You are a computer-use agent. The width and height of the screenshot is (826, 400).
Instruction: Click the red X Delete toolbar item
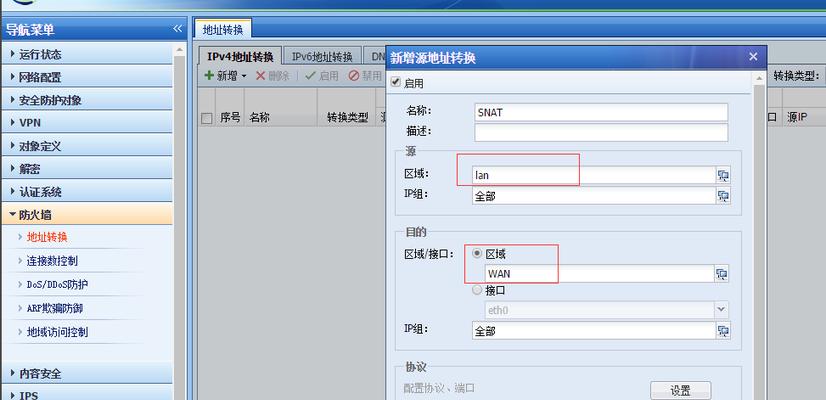pos(272,75)
